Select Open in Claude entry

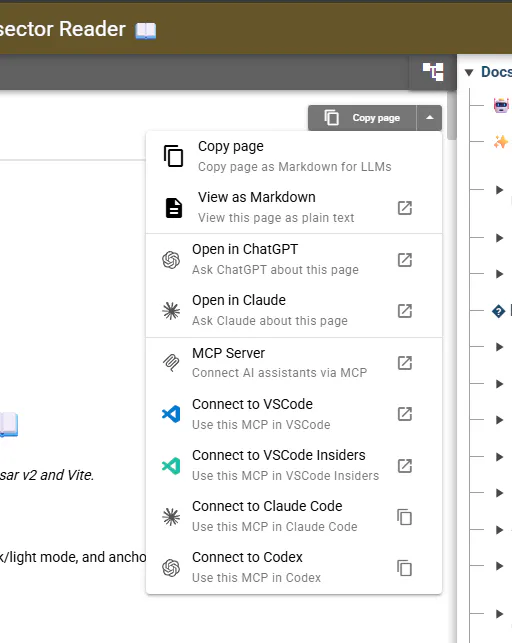pyautogui.click(x=294, y=311)
